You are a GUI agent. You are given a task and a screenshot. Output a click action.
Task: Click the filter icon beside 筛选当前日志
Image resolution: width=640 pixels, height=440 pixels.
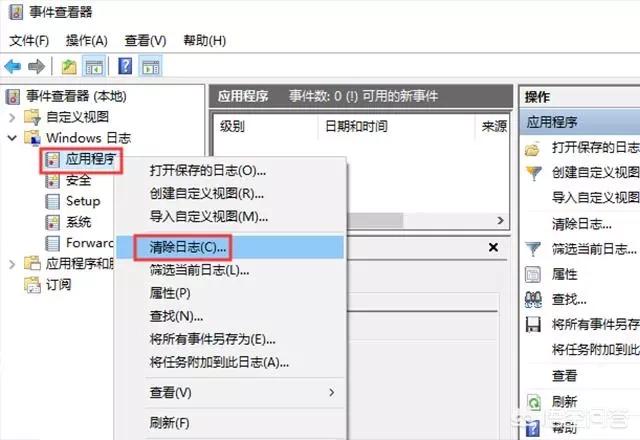[533, 249]
